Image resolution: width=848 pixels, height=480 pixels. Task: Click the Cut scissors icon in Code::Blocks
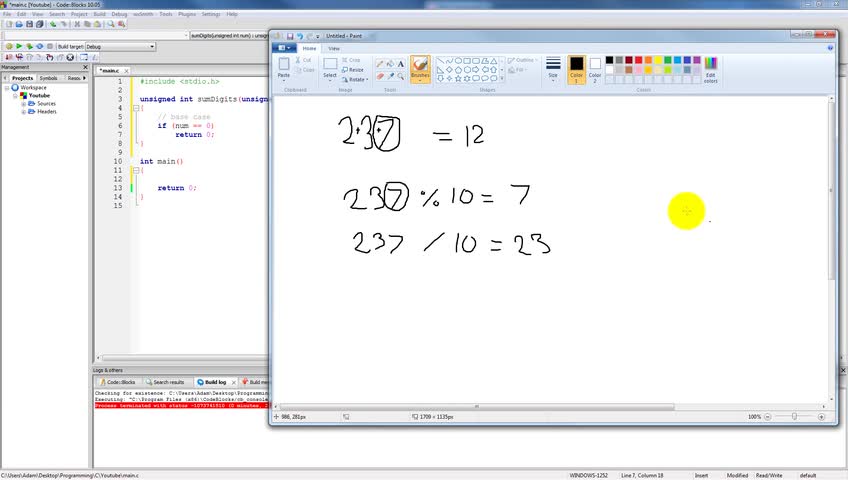pos(77,24)
